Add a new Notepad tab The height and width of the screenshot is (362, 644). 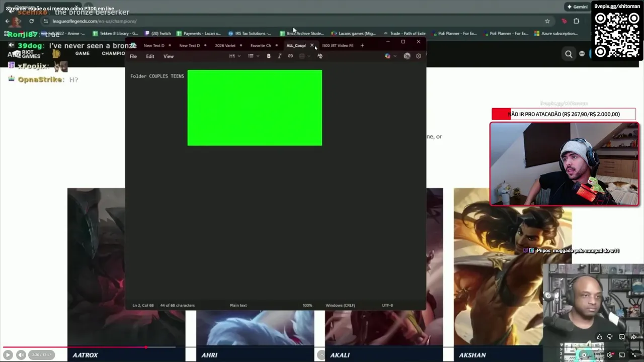click(x=362, y=45)
